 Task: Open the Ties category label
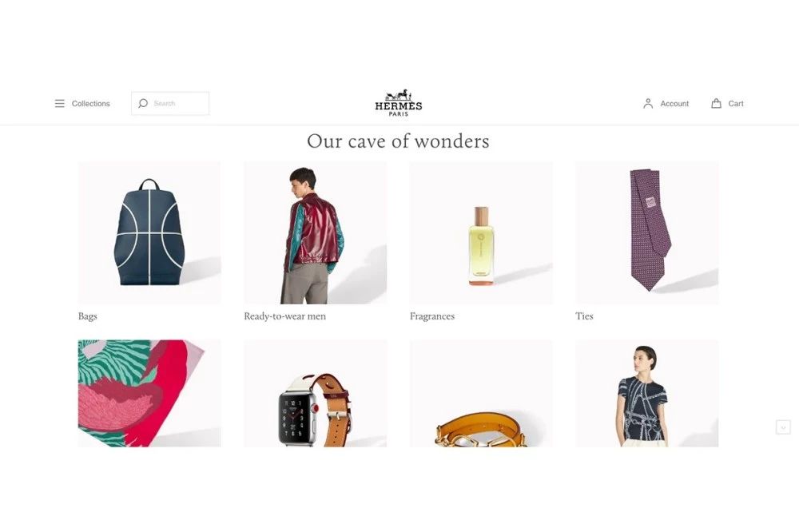(x=584, y=316)
